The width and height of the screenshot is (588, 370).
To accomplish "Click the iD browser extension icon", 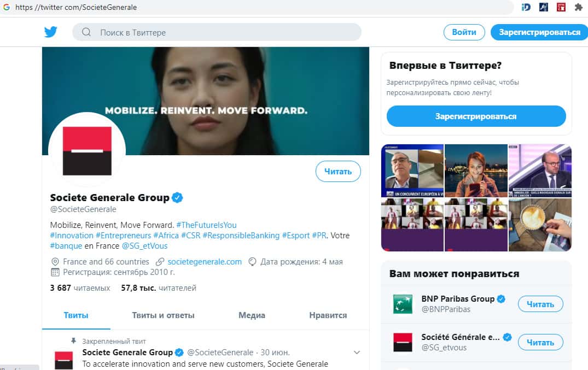I will 526,7.
